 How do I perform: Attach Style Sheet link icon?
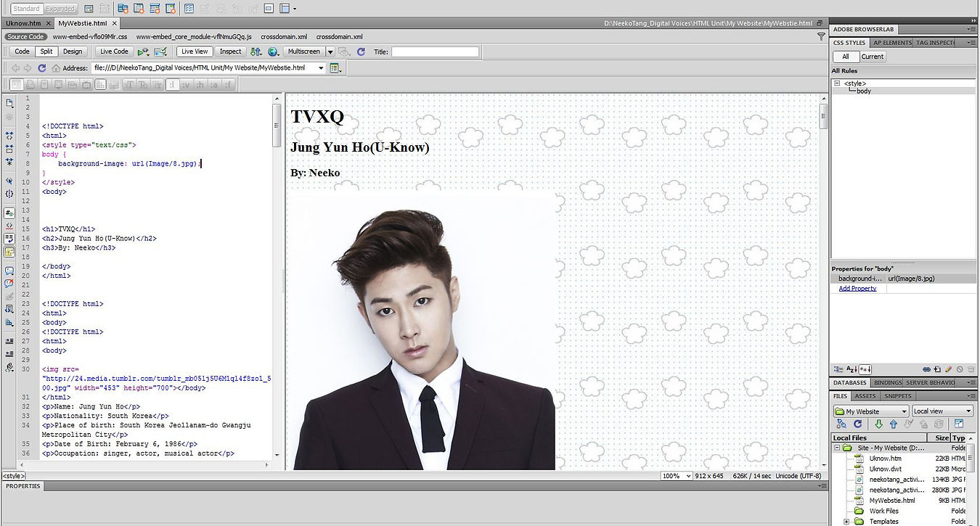pyautogui.click(x=926, y=370)
